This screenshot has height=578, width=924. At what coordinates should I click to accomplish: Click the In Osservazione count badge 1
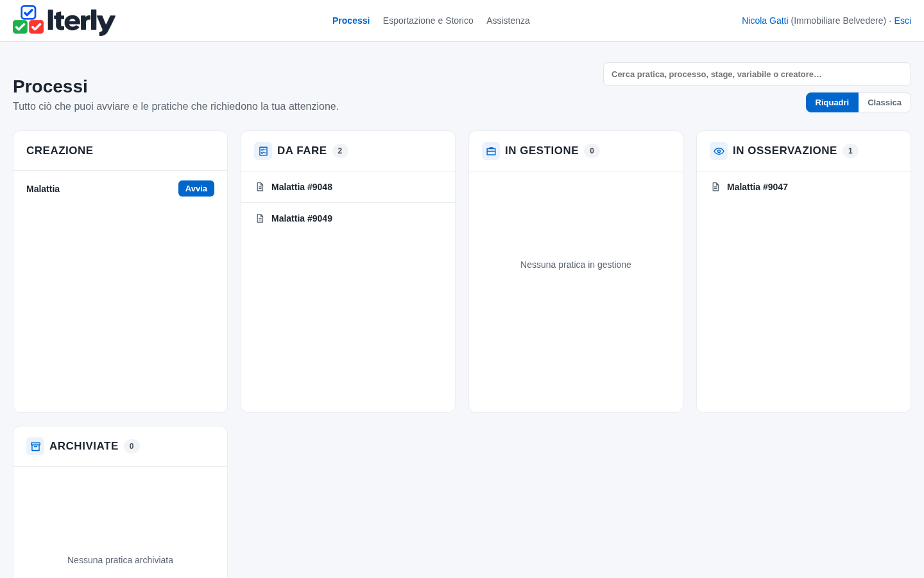tap(850, 151)
